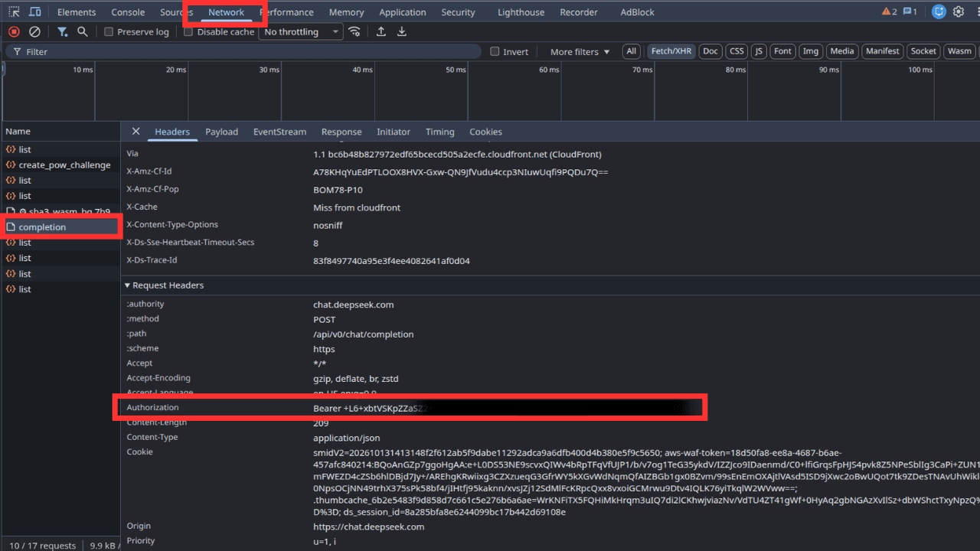The image size is (980, 551).
Task: Toggle the JS type filter
Action: tap(759, 51)
